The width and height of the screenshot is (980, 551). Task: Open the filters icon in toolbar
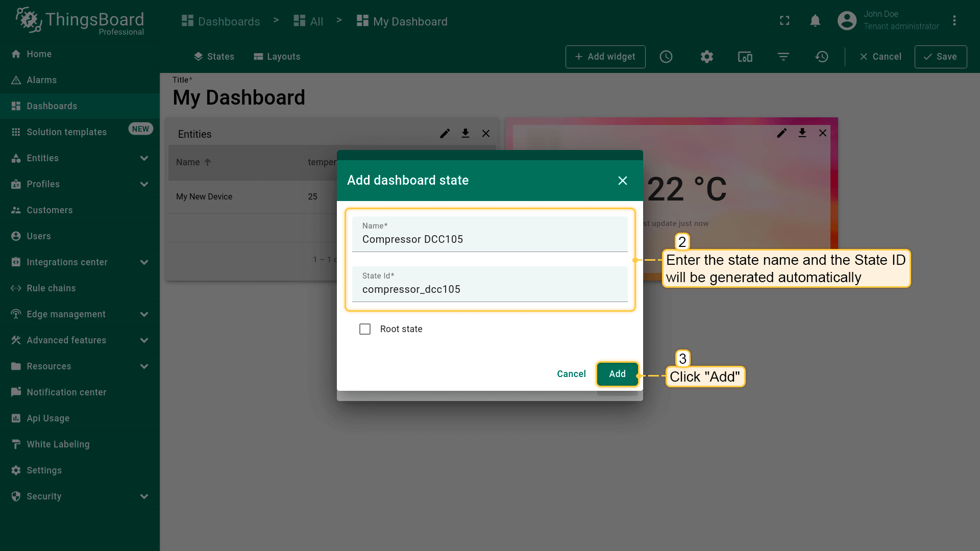[x=783, y=57]
